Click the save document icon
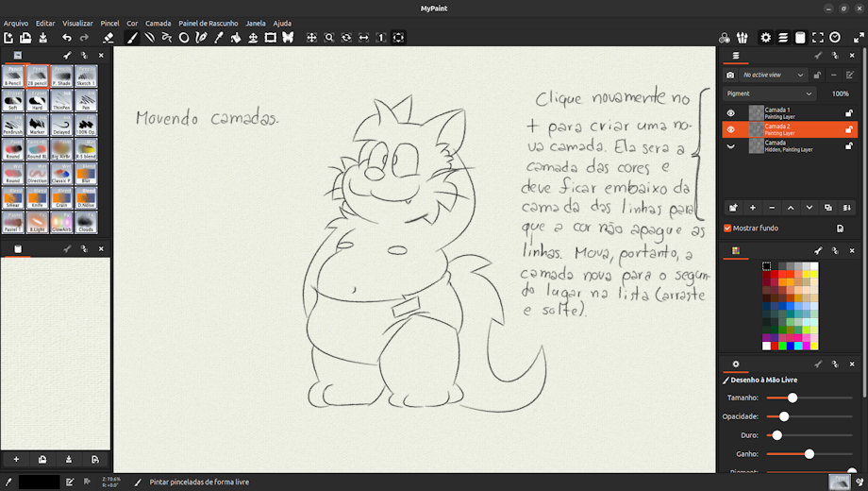The height and width of the screenshot is (491, 868). (42, 38)
